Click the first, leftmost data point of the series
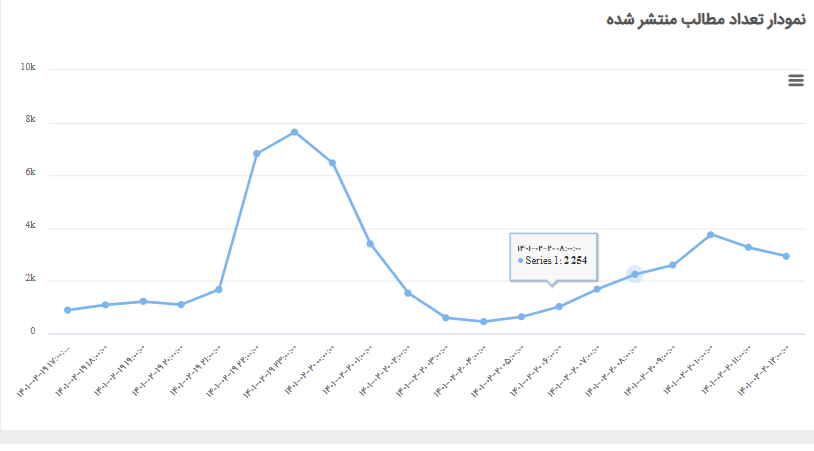This screenshot has height=451, width=814. (67, 310)
